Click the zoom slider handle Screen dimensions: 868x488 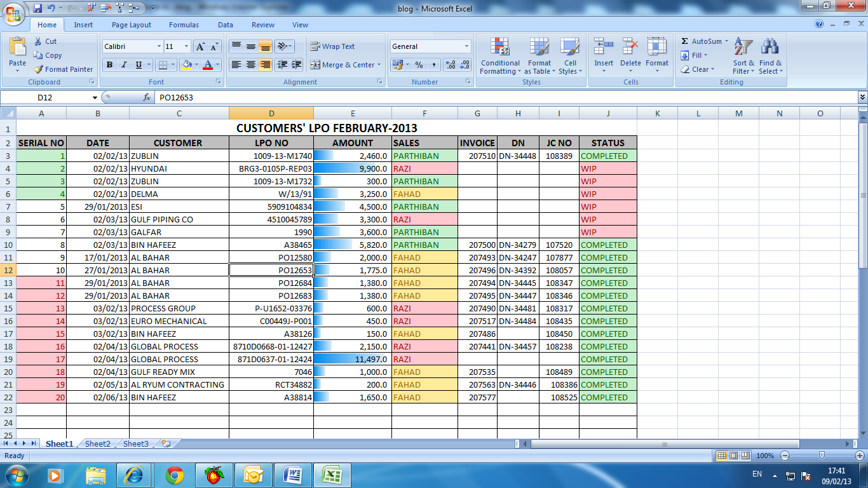(x=822, y=456)
